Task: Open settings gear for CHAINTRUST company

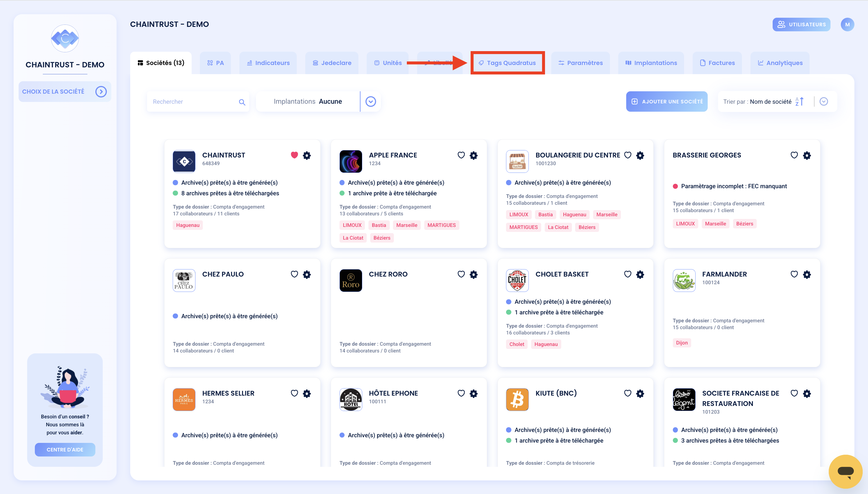Action: click(x=307, y=155)
